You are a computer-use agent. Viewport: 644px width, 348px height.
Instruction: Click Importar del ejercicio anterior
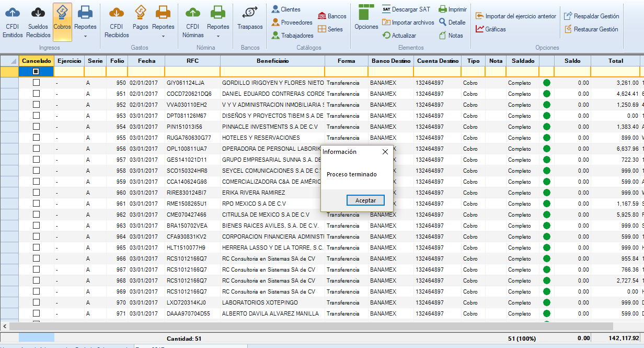coord(515,16)
